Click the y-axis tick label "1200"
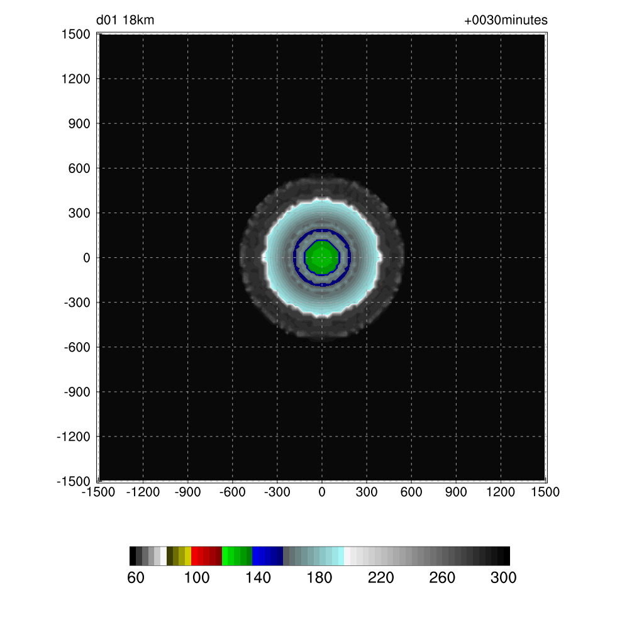This screenshot has height=644, width=644. click(75, 79)
